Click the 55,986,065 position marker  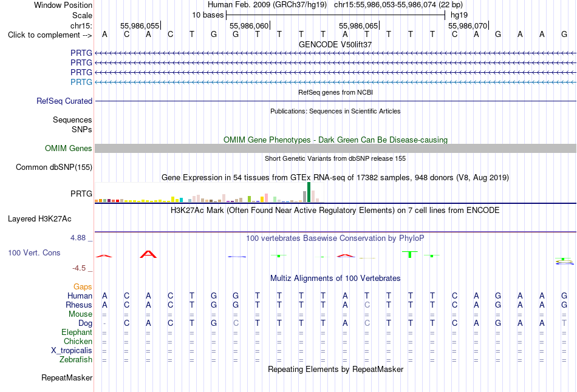point(358,26)
